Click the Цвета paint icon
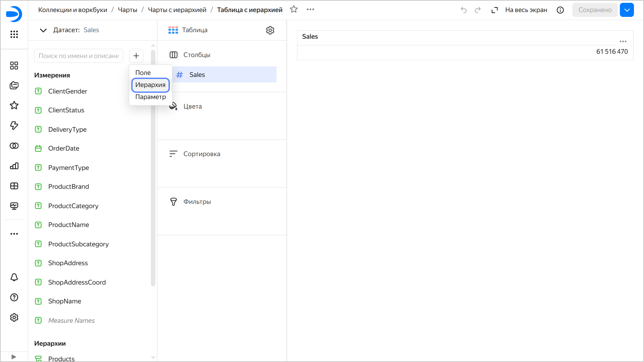644x362 pixels. (x=173, y=106)
